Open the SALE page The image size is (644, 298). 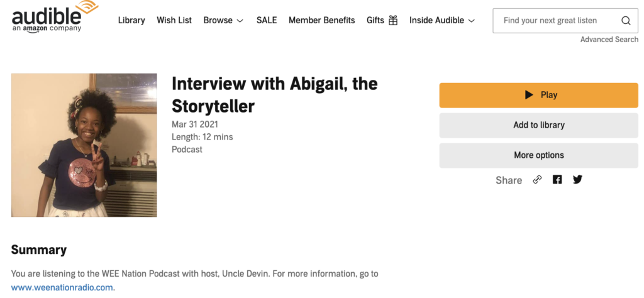tap(267, 20)
